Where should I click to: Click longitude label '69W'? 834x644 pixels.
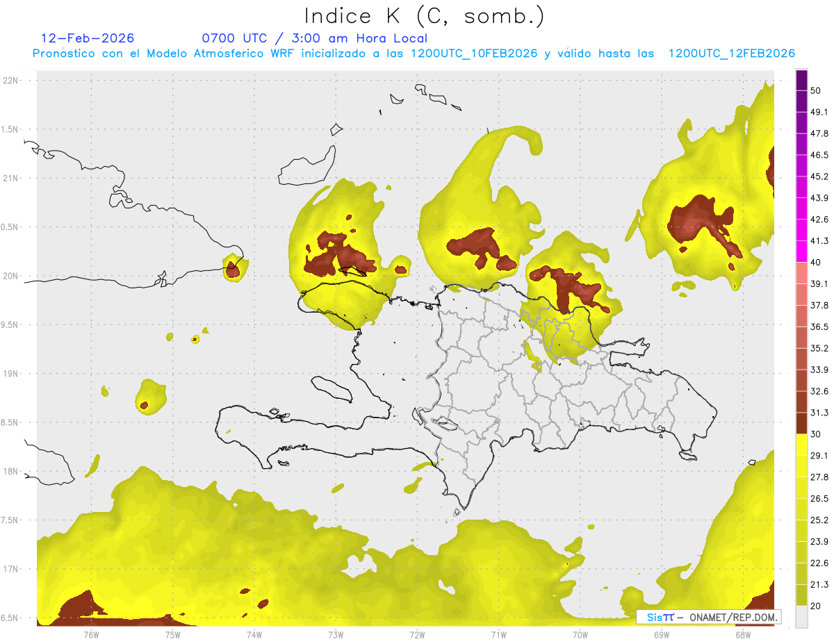[x=662, y=634]
